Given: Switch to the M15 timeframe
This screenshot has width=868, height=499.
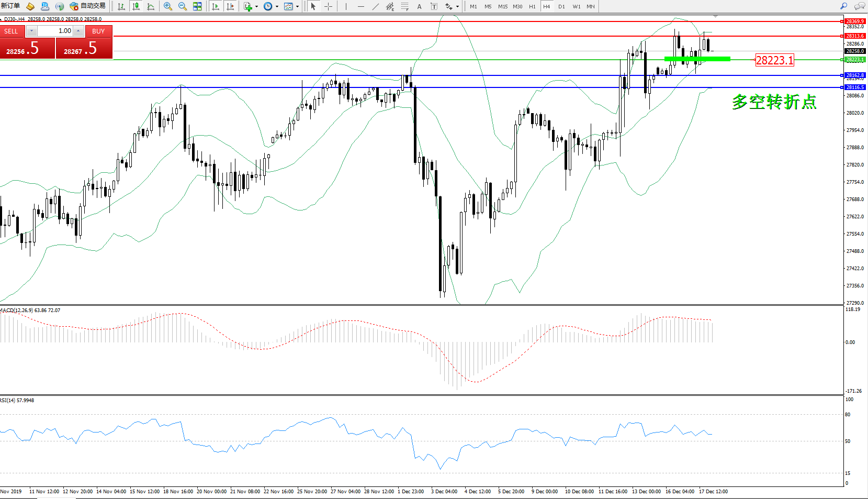Looking at the screenshot, I should tap(503, 6).
